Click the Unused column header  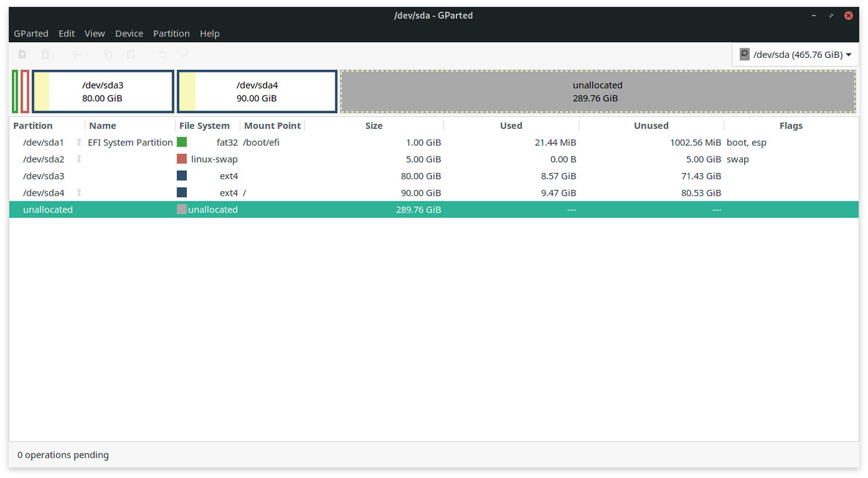click(651, 126)
